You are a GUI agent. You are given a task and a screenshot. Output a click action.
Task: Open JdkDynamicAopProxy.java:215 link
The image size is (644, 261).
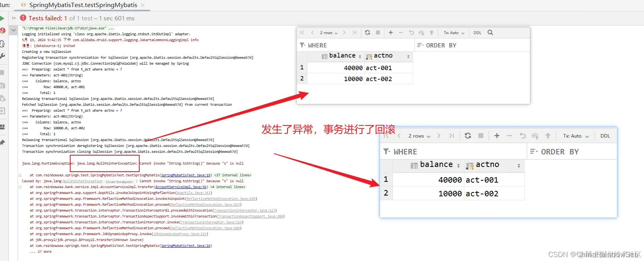[x=180, y=234]
